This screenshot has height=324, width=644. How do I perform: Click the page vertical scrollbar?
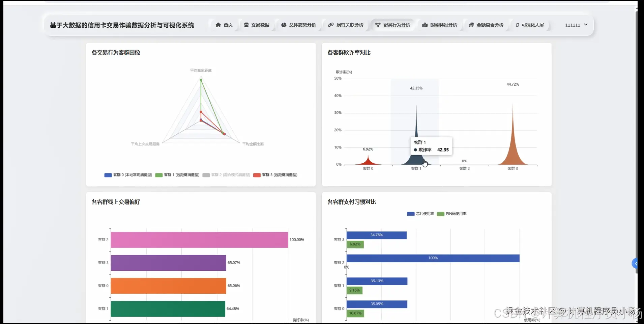tap(636, 142)
